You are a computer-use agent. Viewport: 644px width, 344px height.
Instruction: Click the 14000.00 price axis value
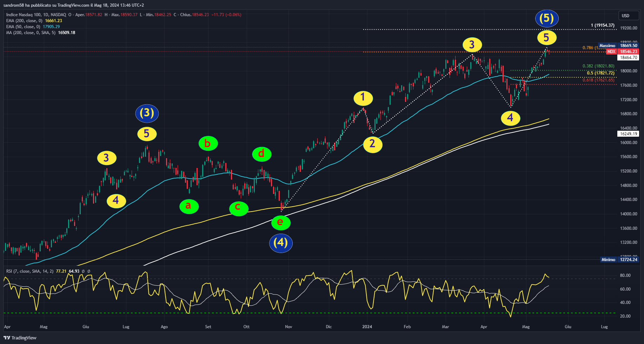pos(629,214)
